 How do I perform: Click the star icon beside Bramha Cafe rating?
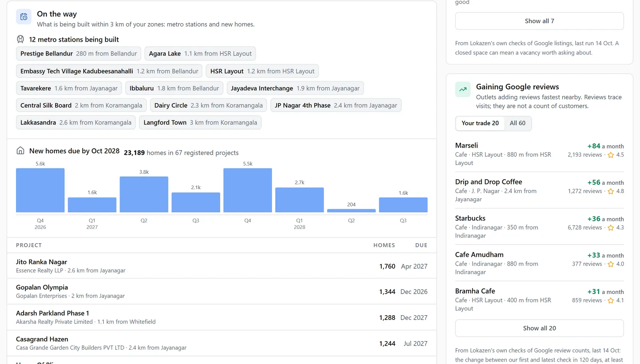point(611,301)
